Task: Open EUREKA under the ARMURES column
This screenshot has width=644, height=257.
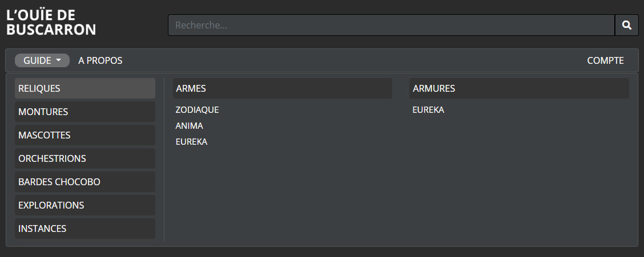Action: pyautogui.click(x=428, y=110)
